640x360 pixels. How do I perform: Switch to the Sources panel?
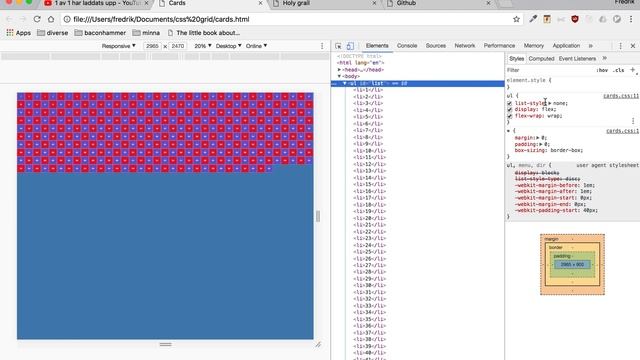(x=436, y=46)
